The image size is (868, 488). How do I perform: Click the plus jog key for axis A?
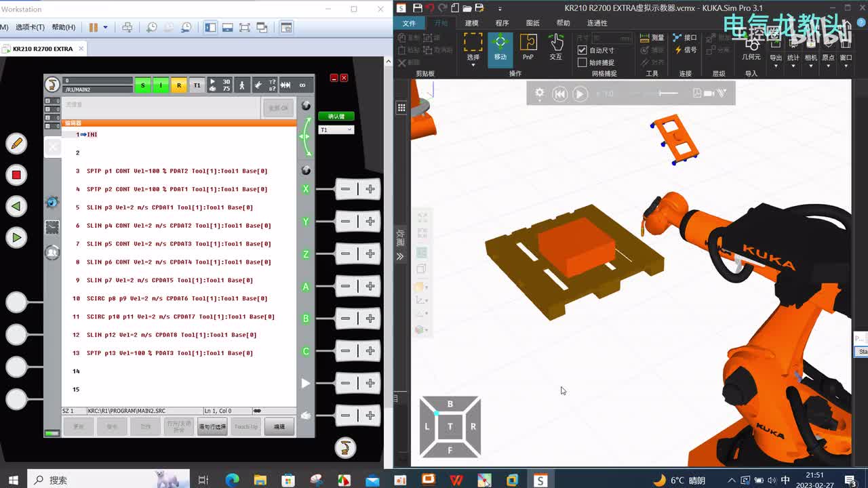coord(370,286)
